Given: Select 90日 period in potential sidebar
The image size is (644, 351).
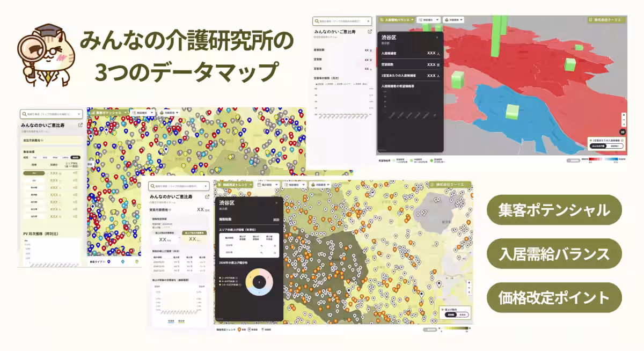Looking at the screenshot, I should coord(55,158).
